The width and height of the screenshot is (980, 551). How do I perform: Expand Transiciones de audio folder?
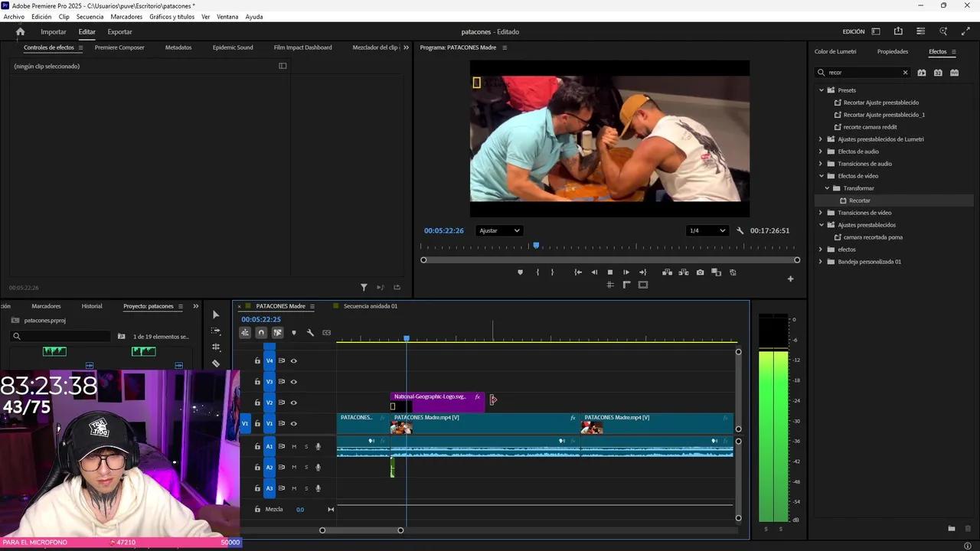click(x=821, y=164)
